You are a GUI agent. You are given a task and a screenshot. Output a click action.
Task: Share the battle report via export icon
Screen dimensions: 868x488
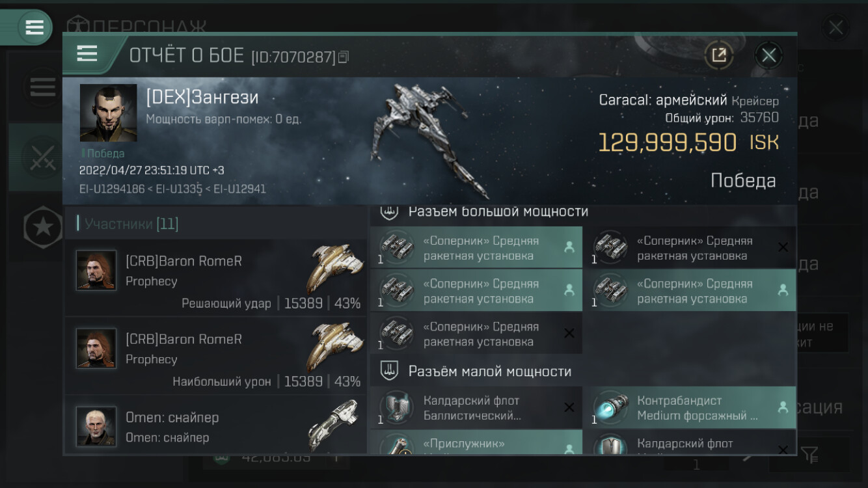pos(719,55)
